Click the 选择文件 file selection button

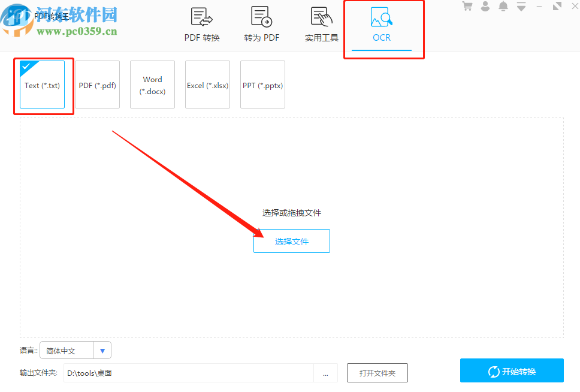pos(292,240)
